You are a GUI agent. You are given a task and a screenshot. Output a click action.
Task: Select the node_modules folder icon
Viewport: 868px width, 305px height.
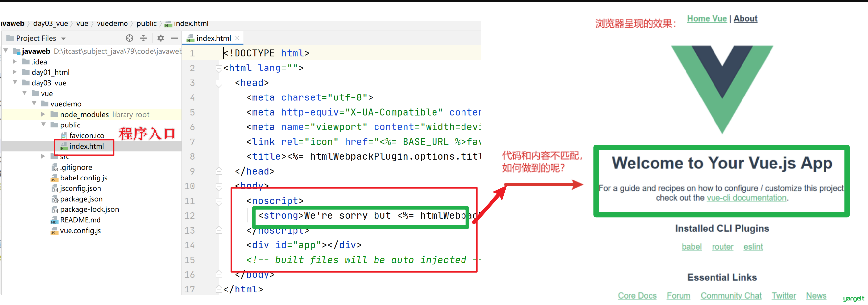[54, 114]
